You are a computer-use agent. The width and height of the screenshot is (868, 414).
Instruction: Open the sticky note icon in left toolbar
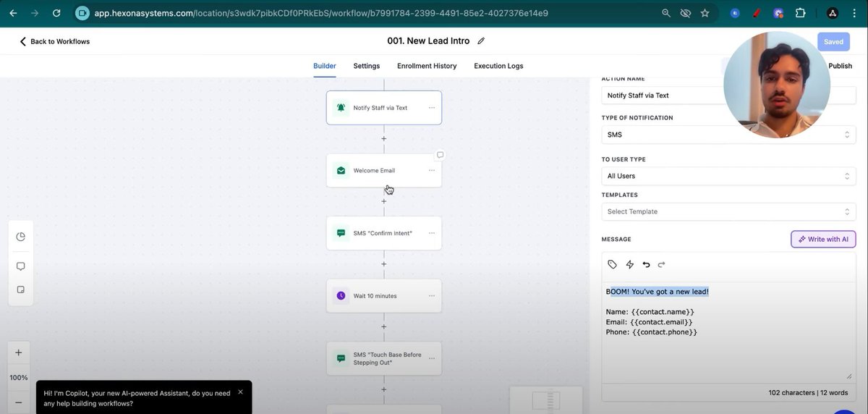(x=20, y=290)
